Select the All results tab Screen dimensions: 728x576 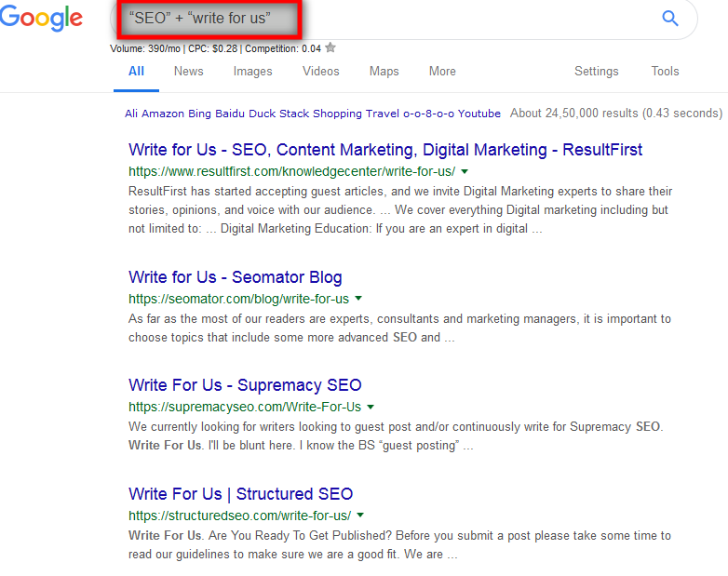point(136,71)
